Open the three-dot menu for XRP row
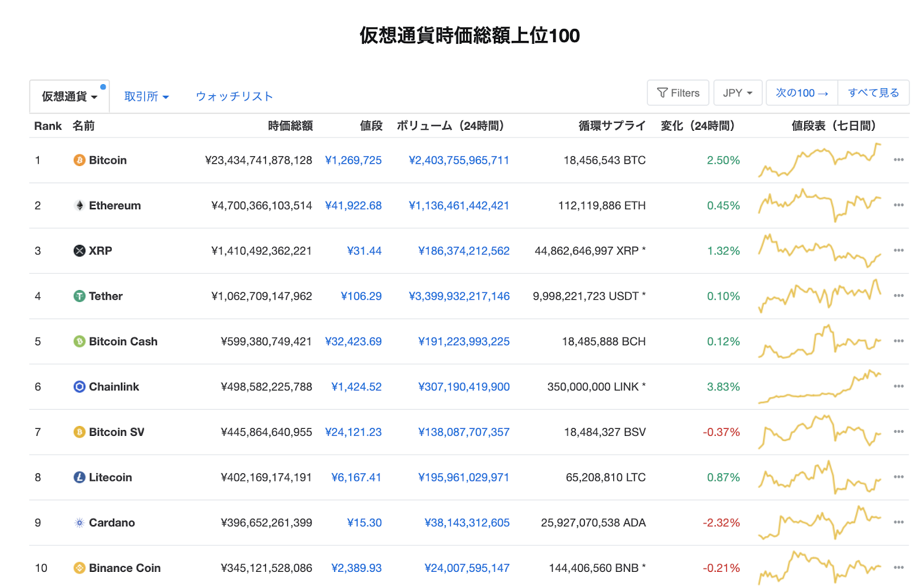The width and height of the screenshot is (923, 588). coord(898,250)
